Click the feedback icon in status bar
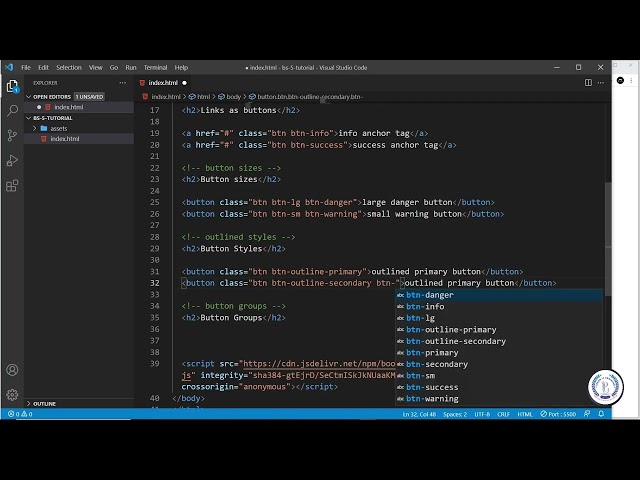This screenshot has width=640, height=480. pyautogui.click(x=587, y=414)
